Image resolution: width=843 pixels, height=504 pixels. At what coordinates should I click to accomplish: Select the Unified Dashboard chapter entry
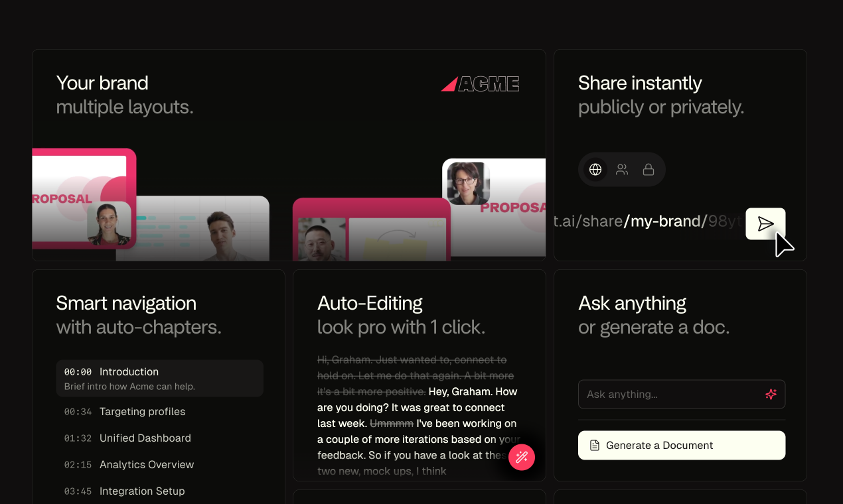[145, 438]
